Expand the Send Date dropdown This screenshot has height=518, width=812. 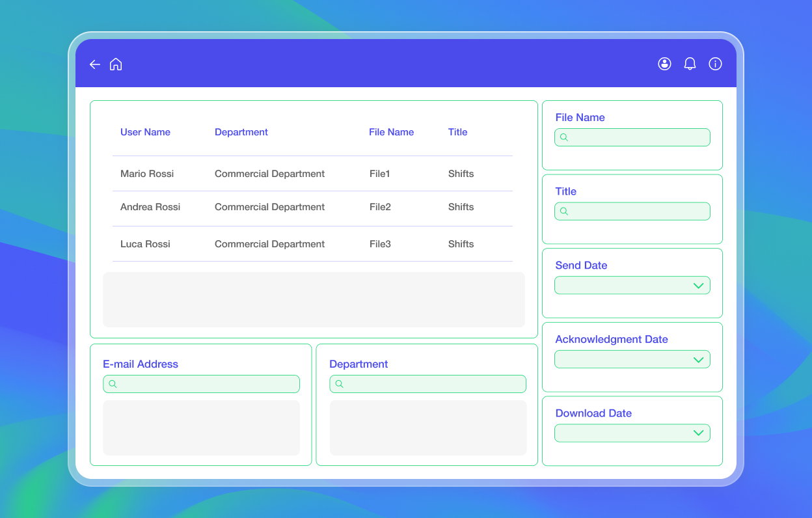pos(632,285)
